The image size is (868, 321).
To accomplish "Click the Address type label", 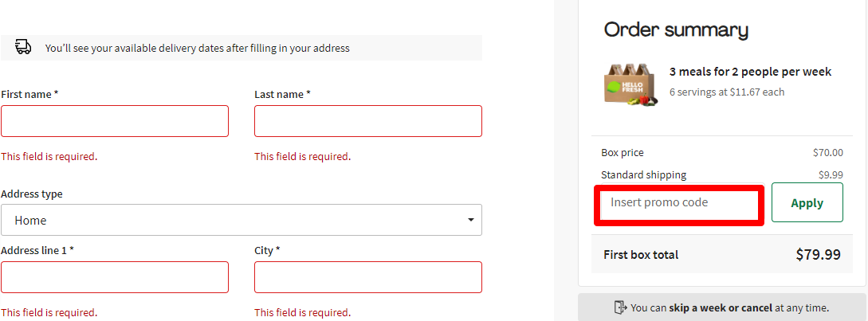I will (32, 194).
